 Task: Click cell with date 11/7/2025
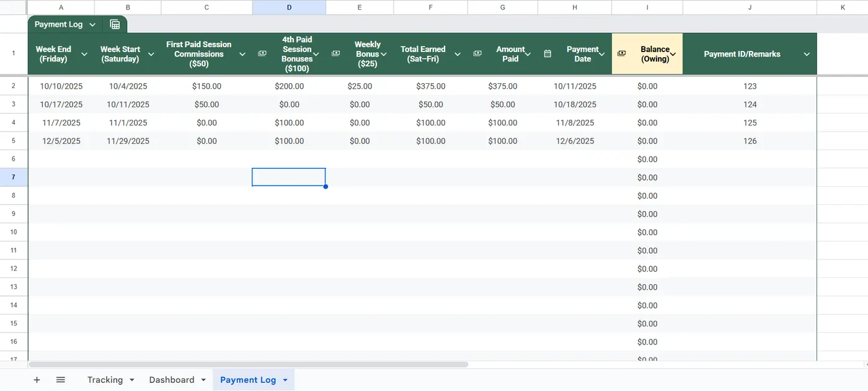click(61, 123)
